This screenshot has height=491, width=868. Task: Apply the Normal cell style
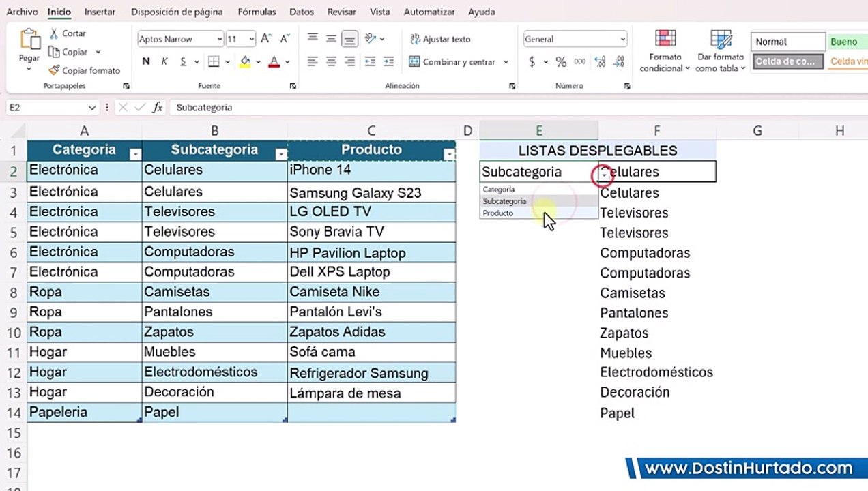(x=788, y=42)
